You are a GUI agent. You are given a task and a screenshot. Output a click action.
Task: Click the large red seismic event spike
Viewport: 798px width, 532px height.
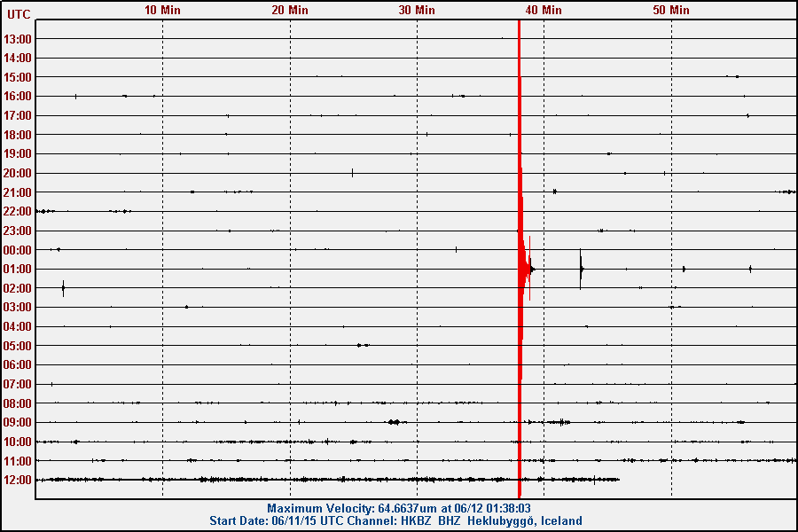(x=520, y=259)
